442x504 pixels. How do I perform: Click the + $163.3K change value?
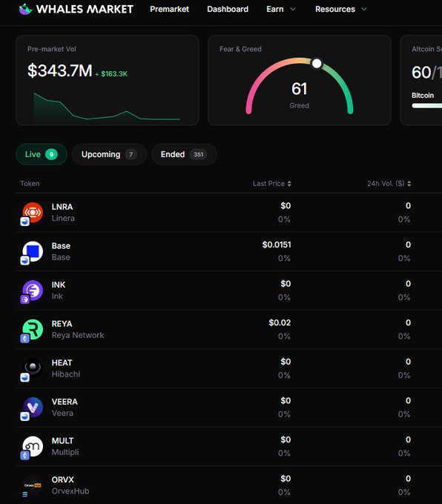coord(111,74)
